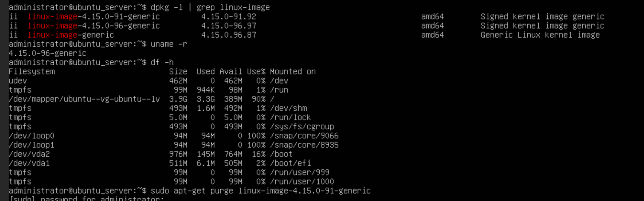
Task: Click version number 4.15.0-91.92
Action: tap(228, 17)
